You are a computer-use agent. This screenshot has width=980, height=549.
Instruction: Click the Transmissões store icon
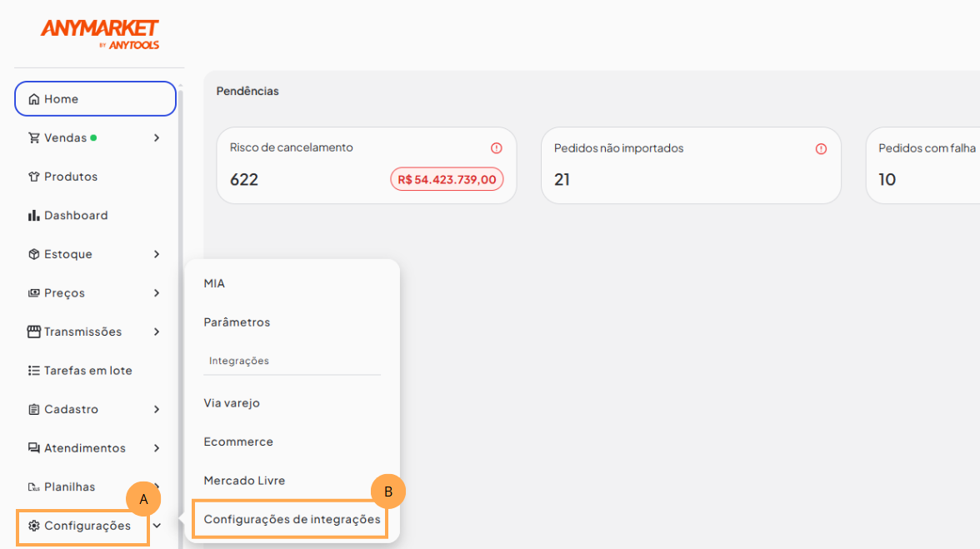tap(34, 332)
